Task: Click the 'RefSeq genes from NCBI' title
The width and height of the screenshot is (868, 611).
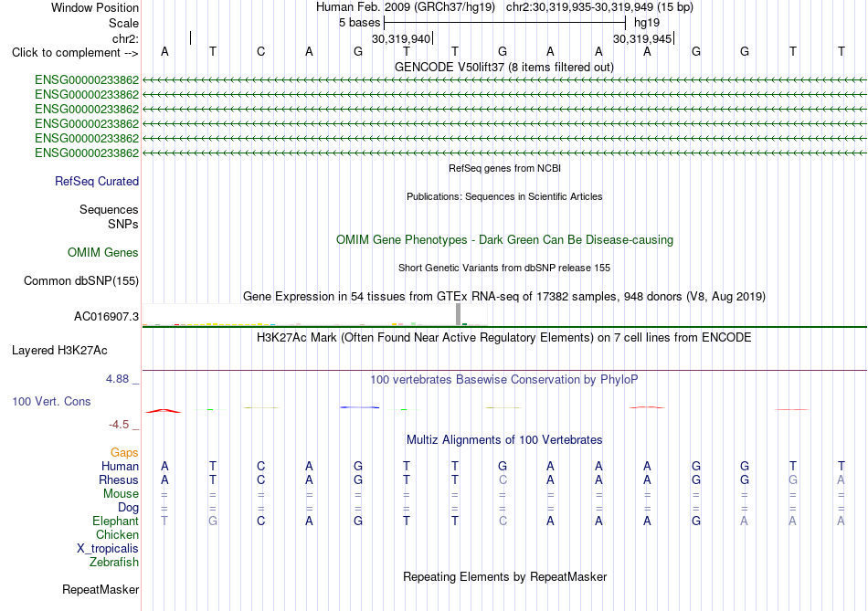Action: point(504,168)
